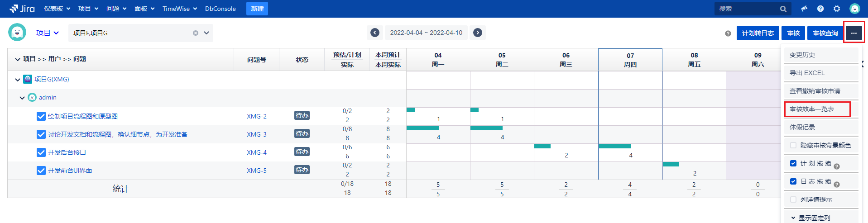Choose 导出 EXCEL menu option
Screen dimensions: 868x223
(x=807, y=73)
